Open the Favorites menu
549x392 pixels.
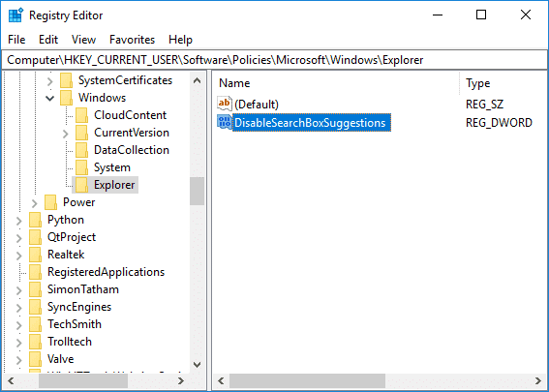(132, 40)
